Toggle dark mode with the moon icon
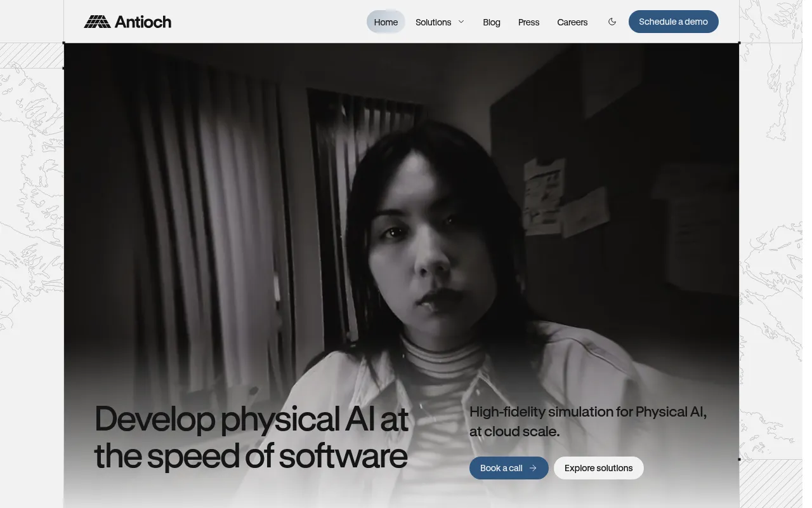812x508 pixels. pyautogui.click(x=612, y=22)
